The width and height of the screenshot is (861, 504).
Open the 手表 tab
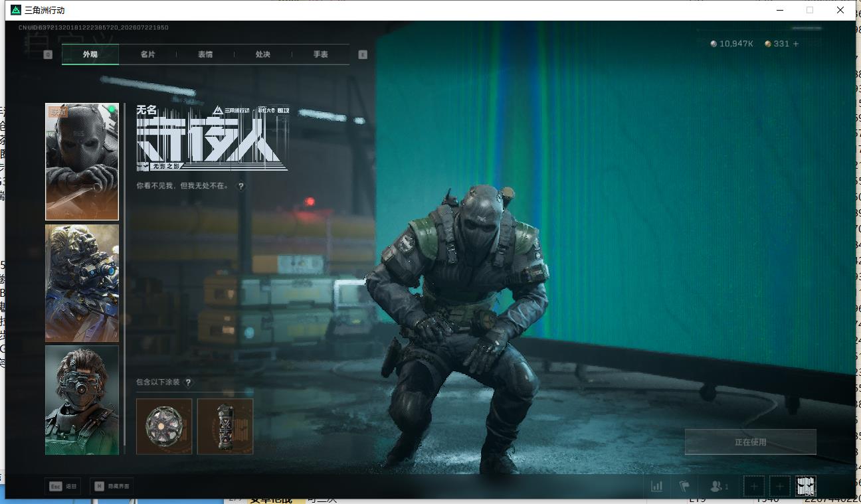click(321, 54)
